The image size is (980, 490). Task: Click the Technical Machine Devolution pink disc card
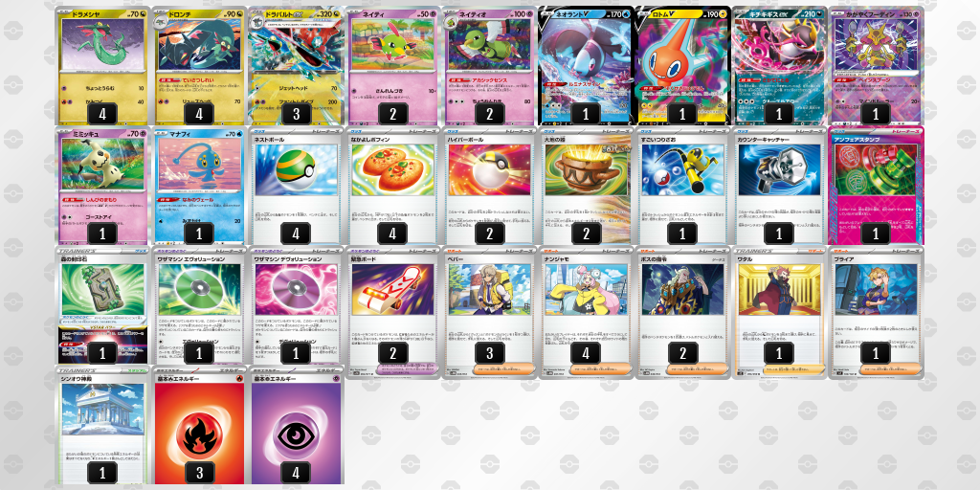(297, 305)
